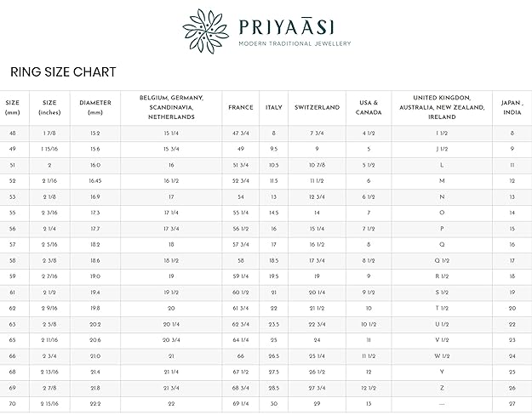Click the 10 7/8 Switzerland cell
Screen dimensions: 532x415
[x=317, y=165]
